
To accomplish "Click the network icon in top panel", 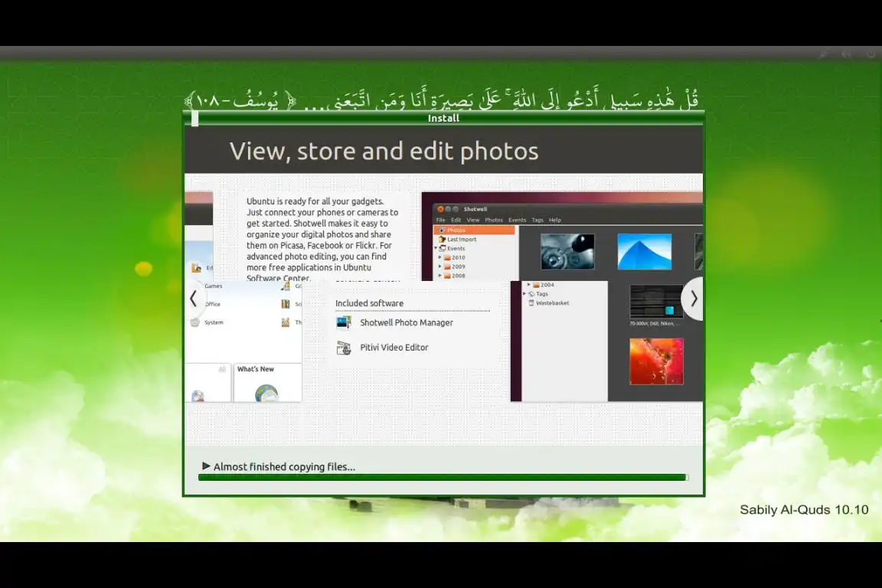I will (822, 54).
